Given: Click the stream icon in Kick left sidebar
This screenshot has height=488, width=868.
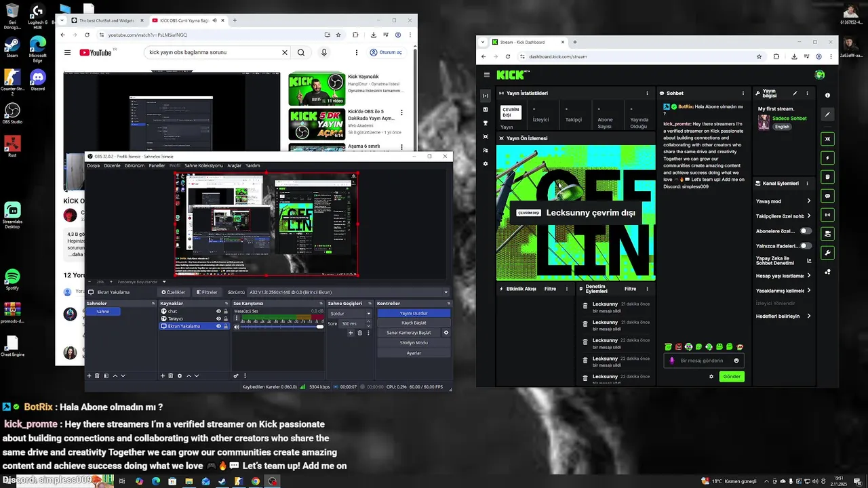Looking at the screenshot, I should tap(486, 96).
